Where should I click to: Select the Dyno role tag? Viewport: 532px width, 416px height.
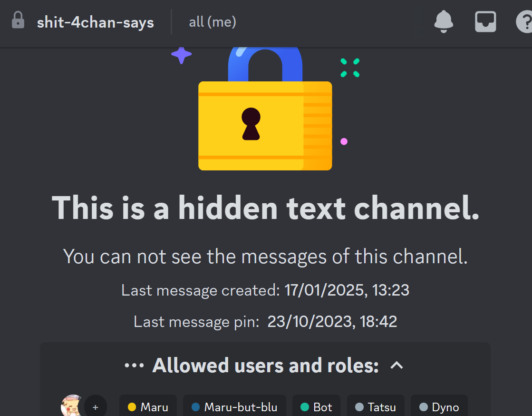pos(439,406)
